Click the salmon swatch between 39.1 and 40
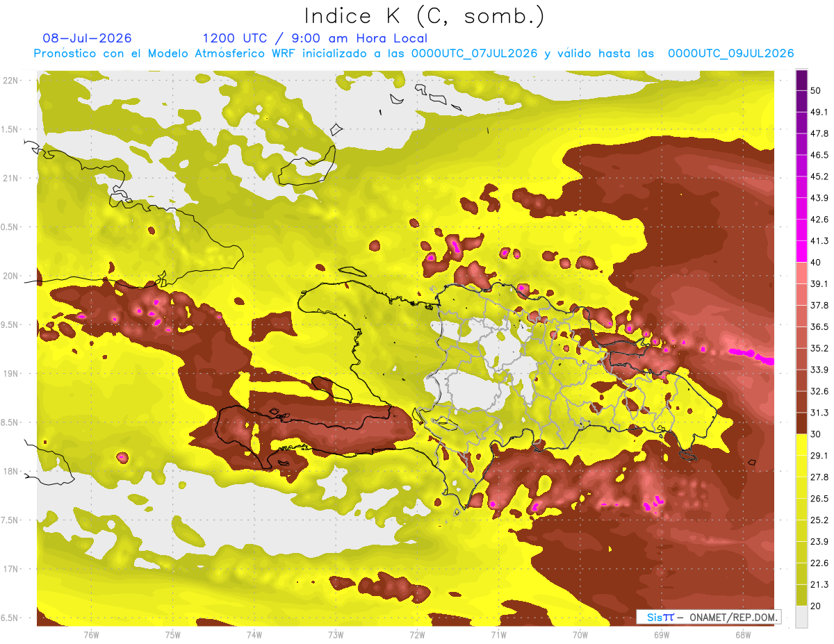 pyautogui.click(x=801, y=273)
